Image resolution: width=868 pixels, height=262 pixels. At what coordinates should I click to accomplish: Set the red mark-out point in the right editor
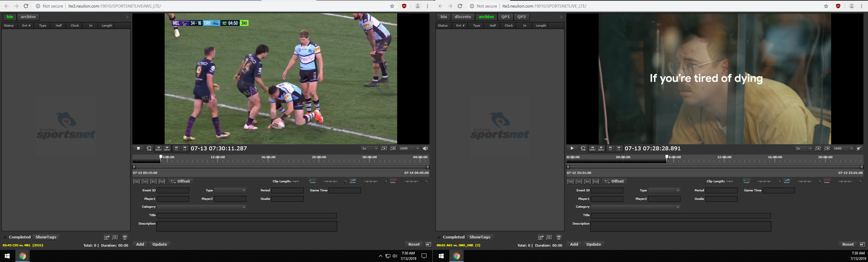pos(827,182)
